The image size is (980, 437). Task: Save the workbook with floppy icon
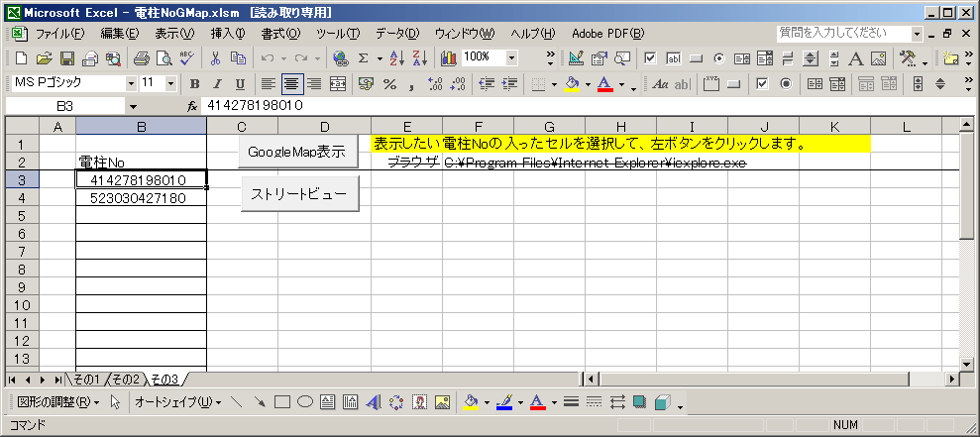coord(66,58)
